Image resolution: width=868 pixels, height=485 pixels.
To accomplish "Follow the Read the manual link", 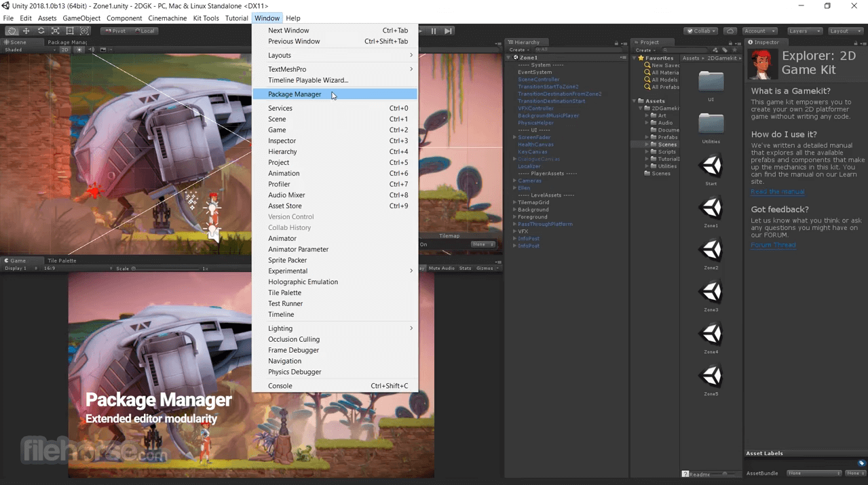I will (778, 192).
